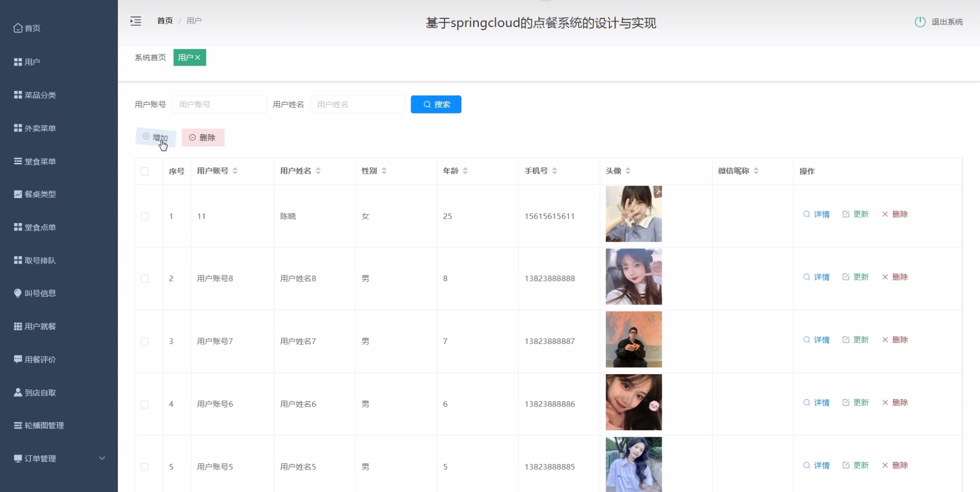Screen dimensions: 980x492
Task: Click 更新 for 用户账号7
Action: pyautogui.click(x=855, y=340)
